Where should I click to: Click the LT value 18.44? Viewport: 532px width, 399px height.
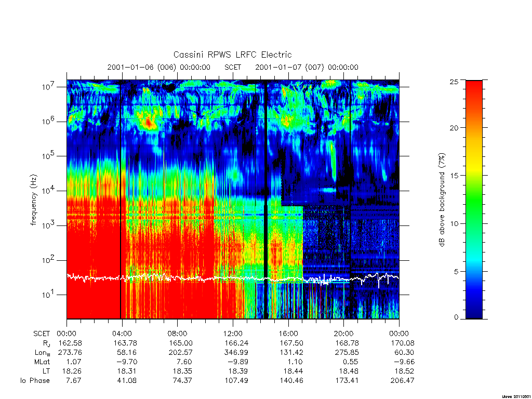pyautogui.click(x=293, y=371)
